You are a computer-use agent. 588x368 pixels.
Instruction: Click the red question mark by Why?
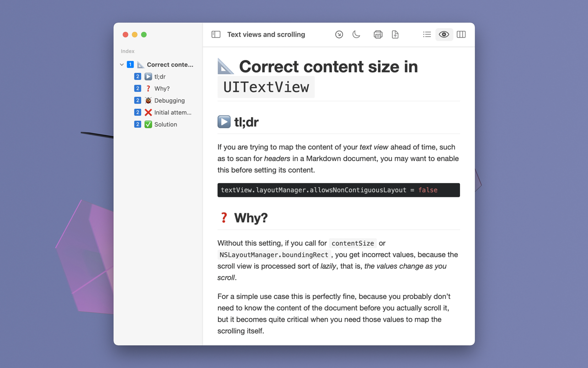224,218
